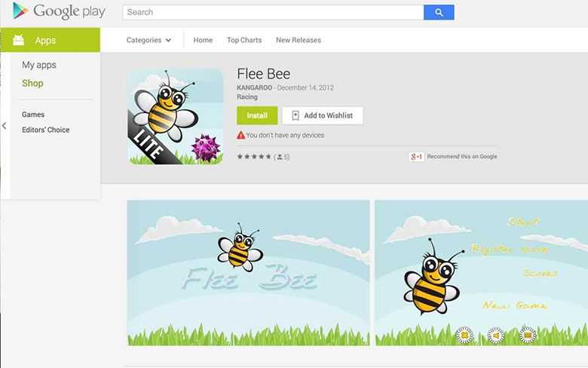
Task: Click the Google Play logo
Action: point(59,11)
